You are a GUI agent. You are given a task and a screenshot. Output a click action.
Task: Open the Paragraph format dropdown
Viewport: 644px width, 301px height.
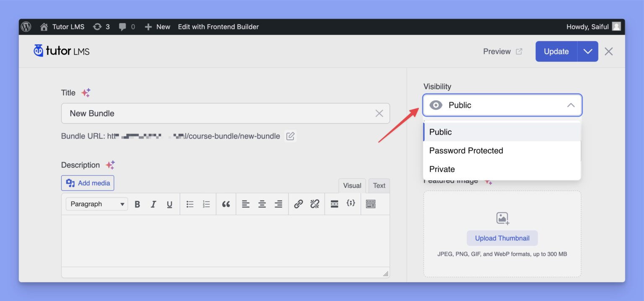tap(97, 204)
